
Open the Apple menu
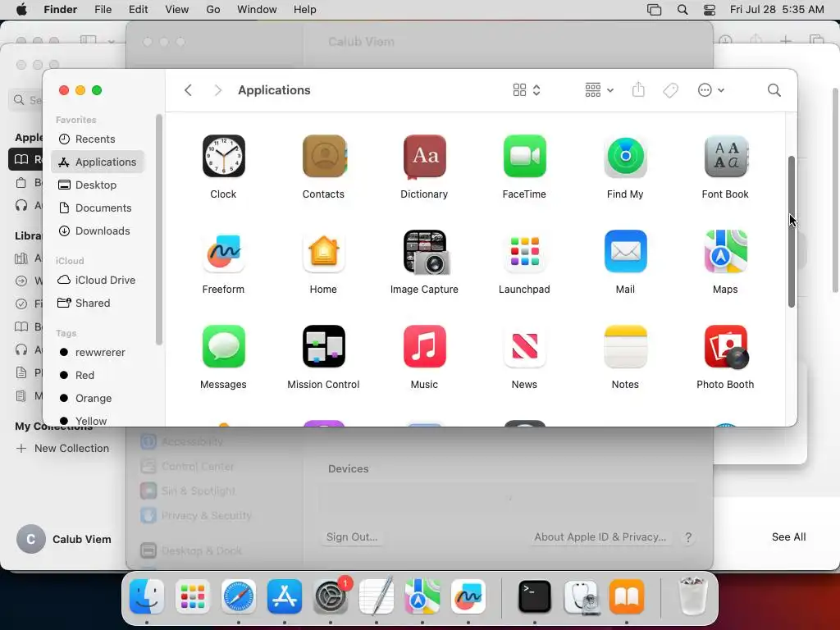pos(21,10)
